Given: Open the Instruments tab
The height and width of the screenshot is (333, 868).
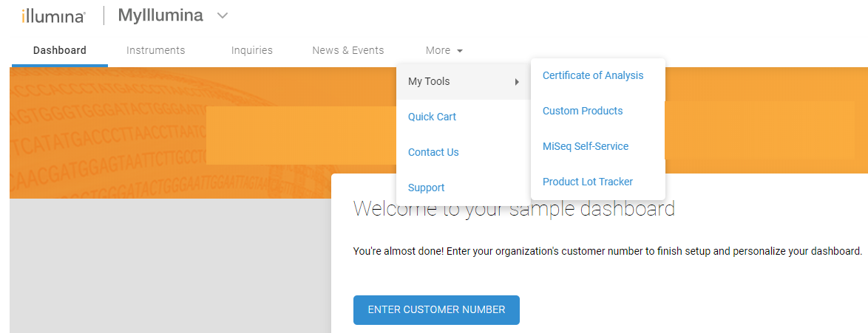Looking at the screenshot, I should click(155, 50).
